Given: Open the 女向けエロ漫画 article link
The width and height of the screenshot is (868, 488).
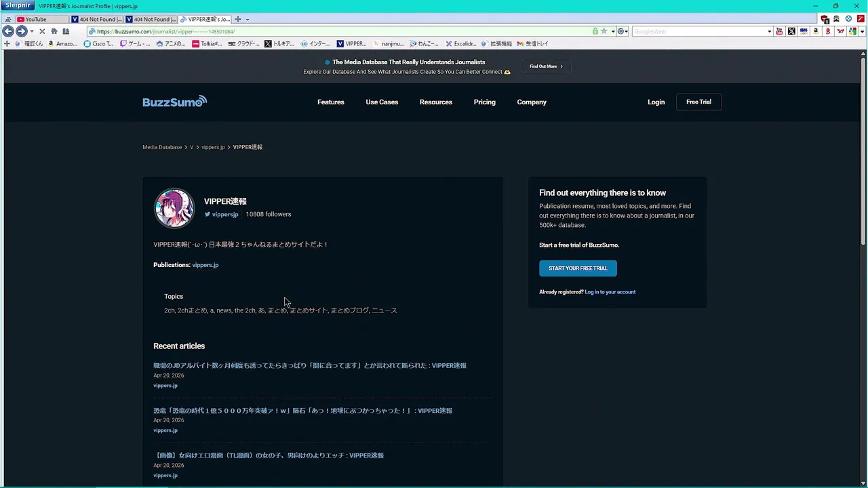Looking at the screenshot, I should (x=269, y=455).
